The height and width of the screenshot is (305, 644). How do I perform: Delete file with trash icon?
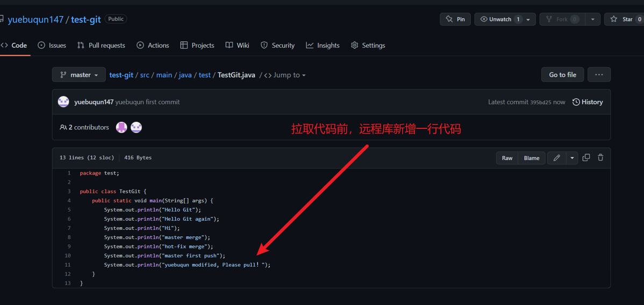(600, 157)
